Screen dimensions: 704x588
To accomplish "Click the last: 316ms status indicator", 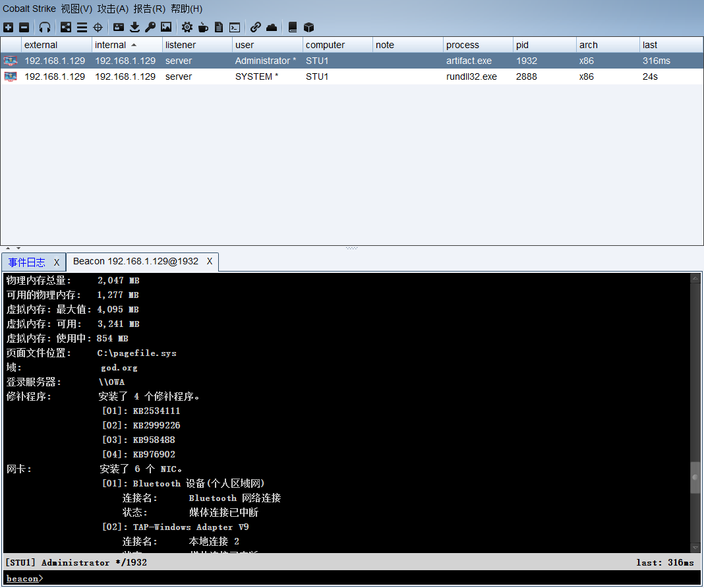I will [x=665, y=562].
